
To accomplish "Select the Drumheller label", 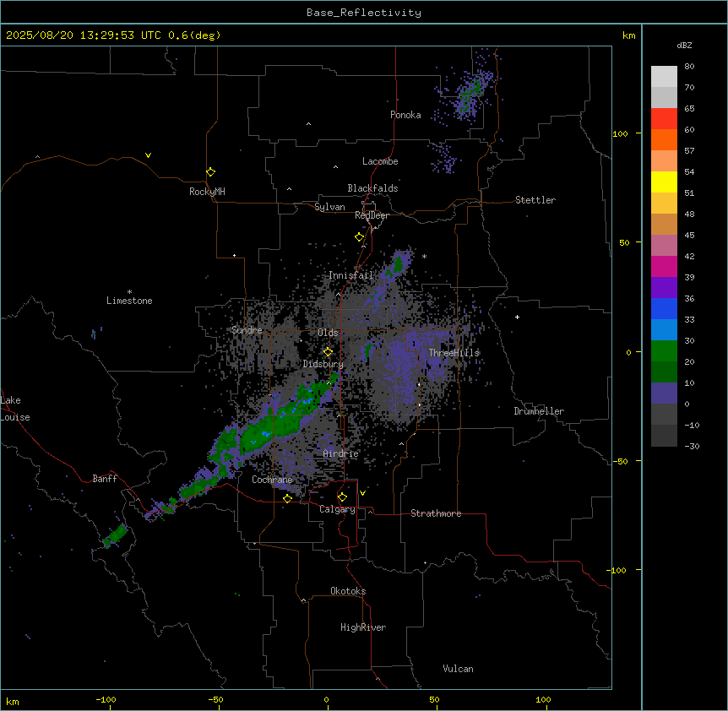I will [x=539, y=411].
